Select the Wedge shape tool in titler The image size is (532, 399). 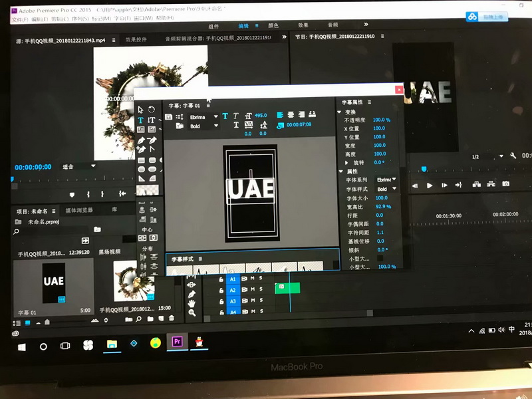[x=142, y=178]
